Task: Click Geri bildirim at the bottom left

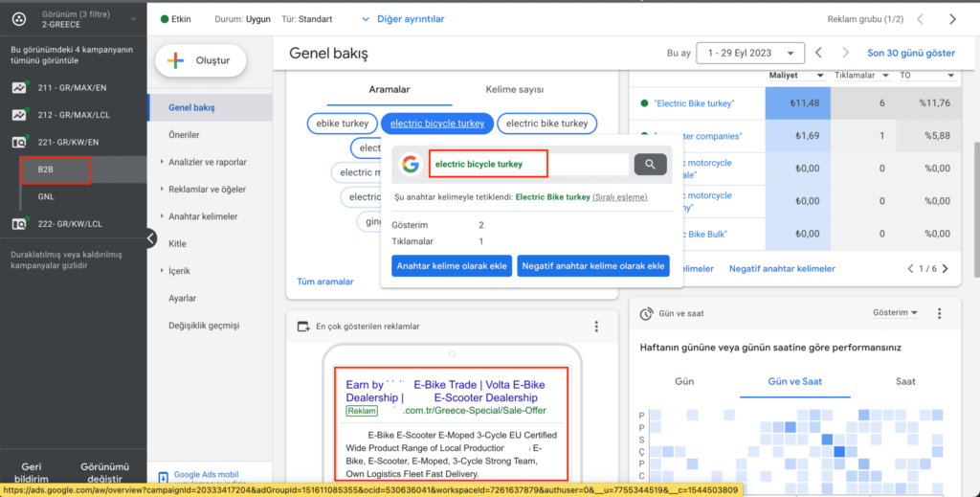Action: 32,473
